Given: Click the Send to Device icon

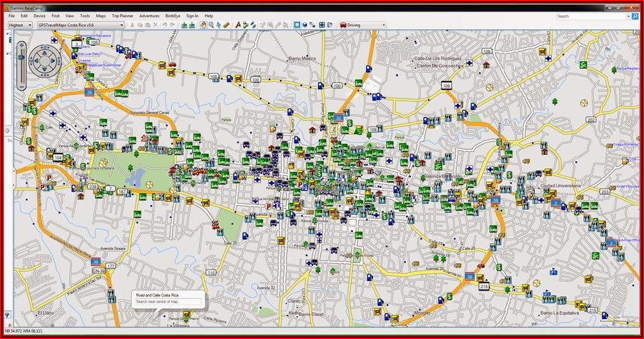Looking at the screenshot, I should (183, 25).
